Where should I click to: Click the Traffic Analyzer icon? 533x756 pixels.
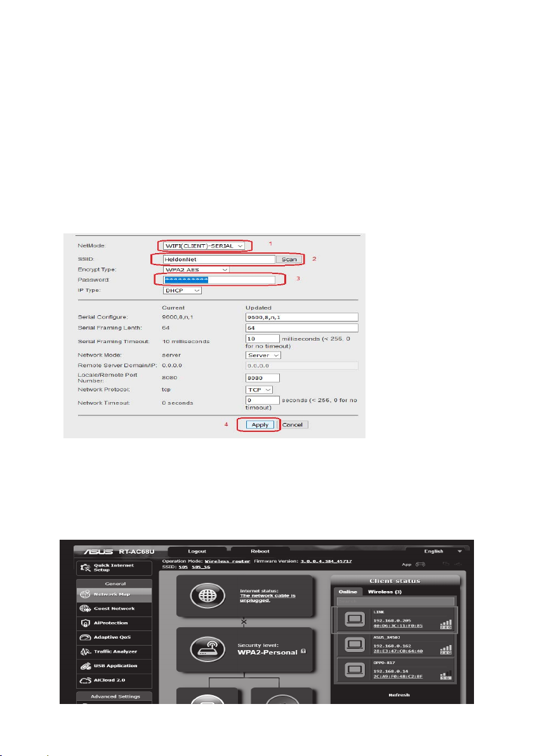click(86, 651)
